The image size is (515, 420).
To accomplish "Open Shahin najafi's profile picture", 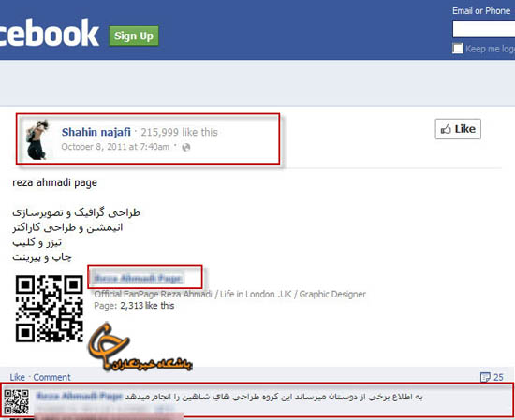I will (x=37, y=139).
